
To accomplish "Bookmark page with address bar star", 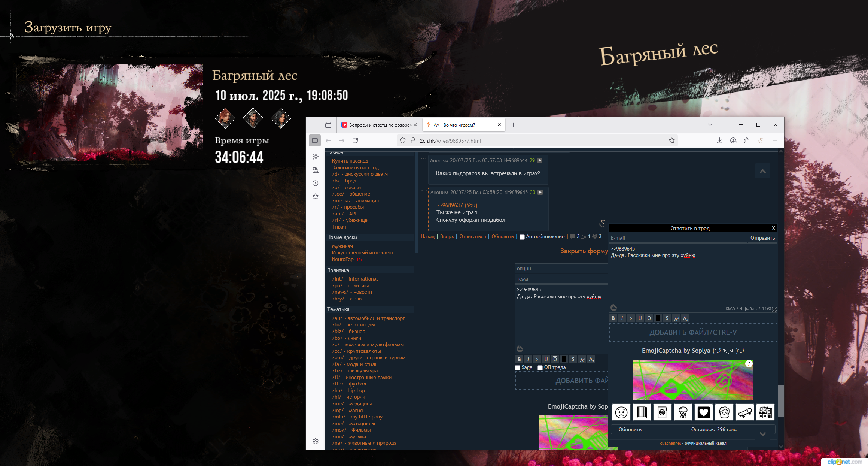I will [672, 140].
